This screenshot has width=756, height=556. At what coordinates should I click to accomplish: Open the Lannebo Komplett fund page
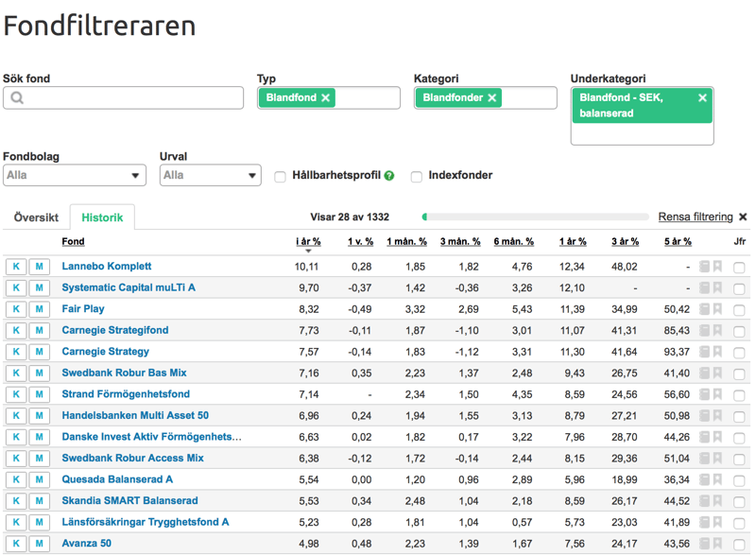(107, 267)
